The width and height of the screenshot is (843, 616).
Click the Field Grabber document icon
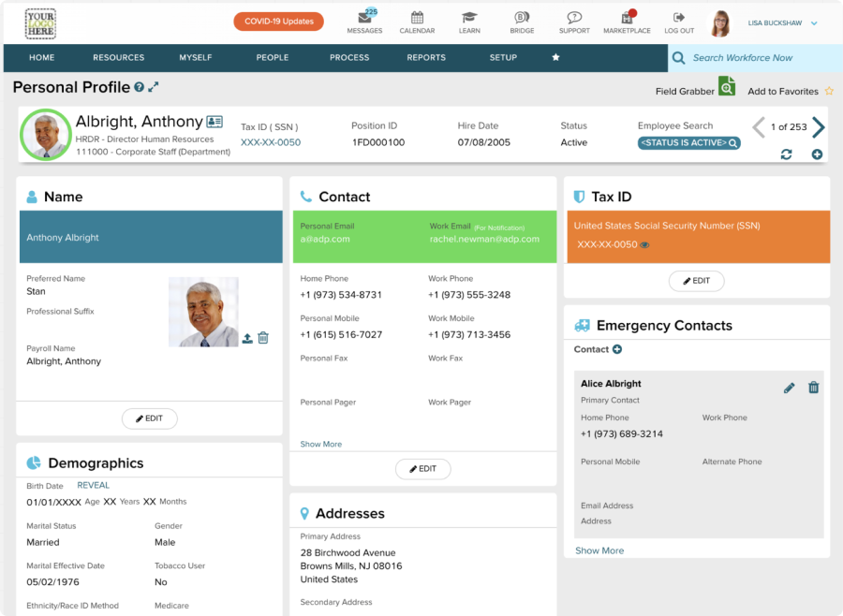[727, 86]
